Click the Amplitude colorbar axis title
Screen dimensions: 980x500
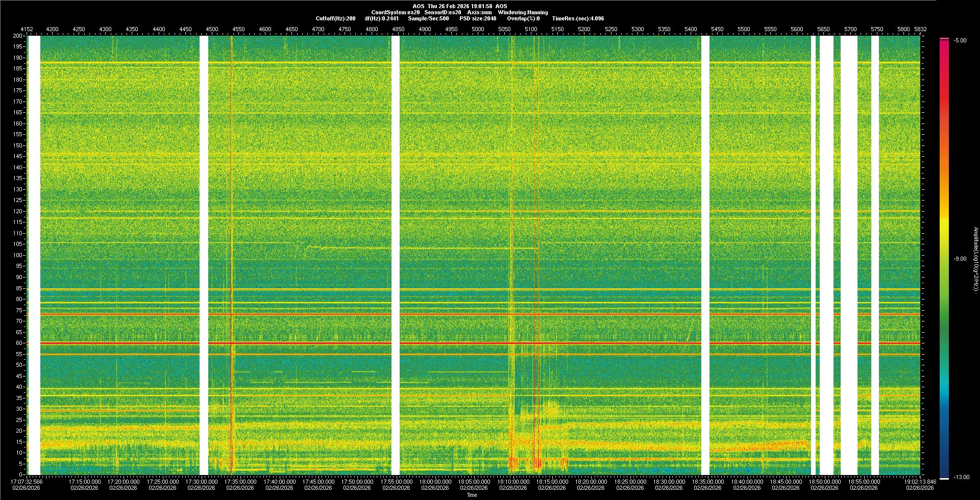[x=975, y=259]
